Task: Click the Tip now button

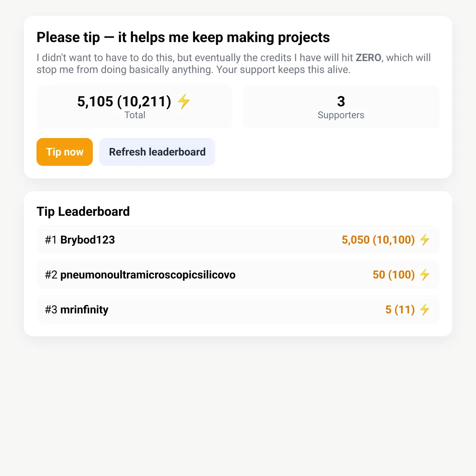Action: coord(65,152)
